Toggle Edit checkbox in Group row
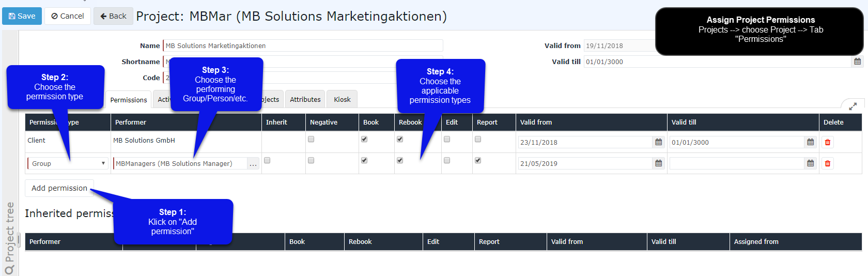 pos(447,160)
